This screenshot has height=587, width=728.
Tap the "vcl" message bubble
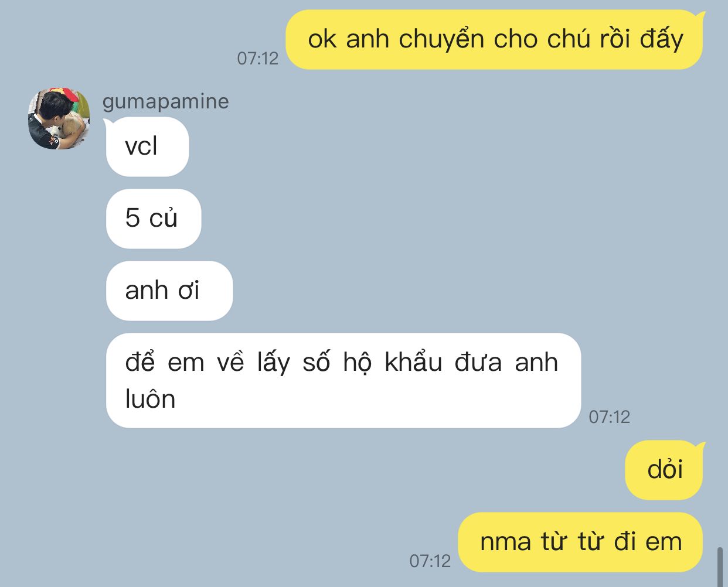coord(147,146)
